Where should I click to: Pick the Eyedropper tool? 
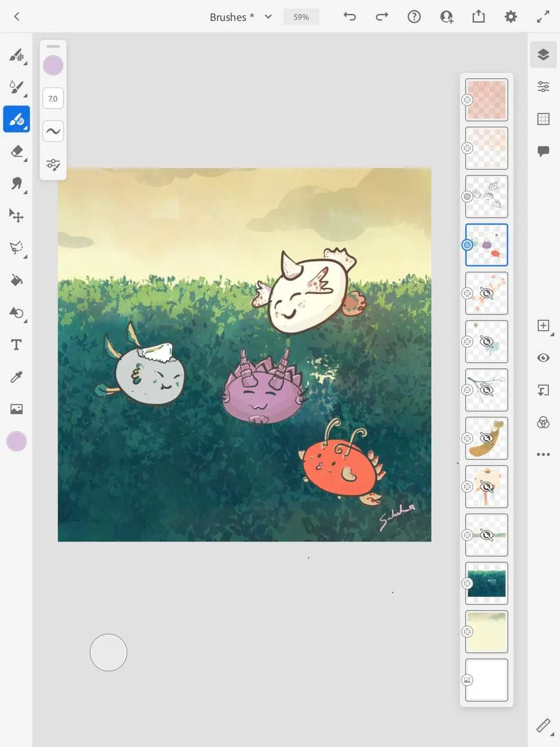coord(16,377)
